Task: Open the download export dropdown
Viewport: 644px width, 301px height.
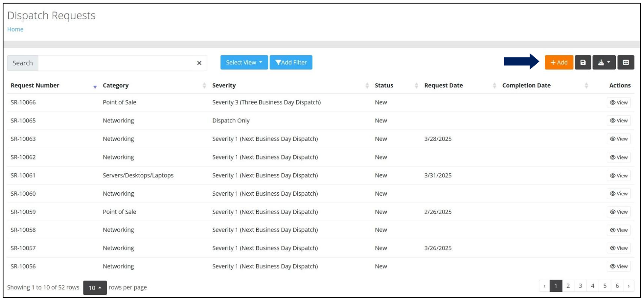Action: [604, 63]
